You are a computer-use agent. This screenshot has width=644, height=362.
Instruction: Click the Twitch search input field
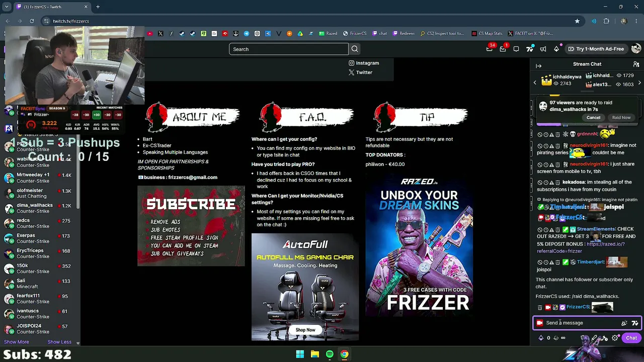pyautogui.click(x=288, y=49)
